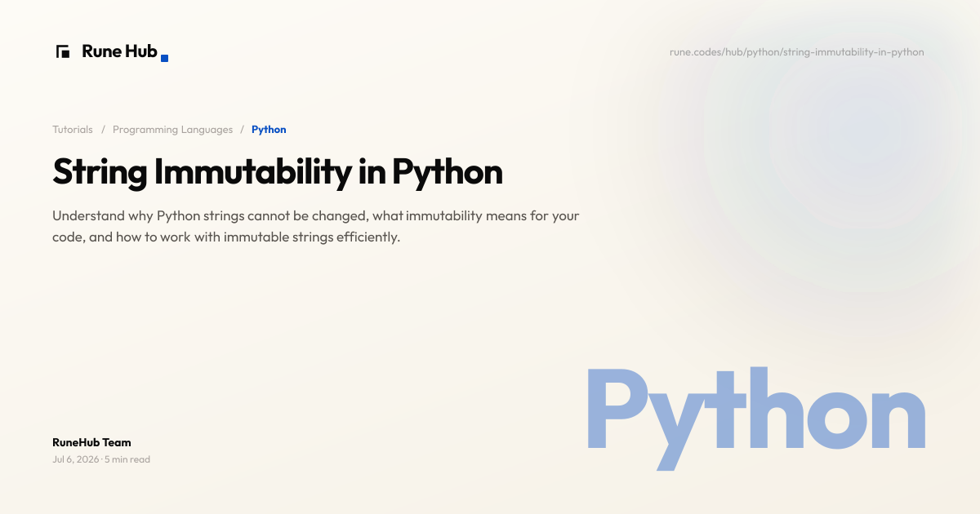The height and width of the screenshot is (514, 980).
Task: Click the rune.codes article URL text
Action: pyautogui.click(x=796, y=52)
